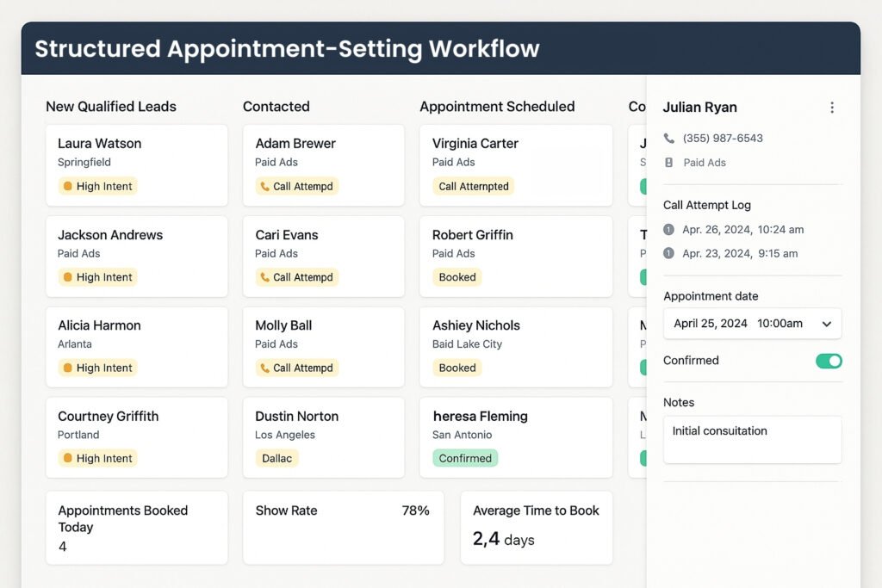This screenshot has width=882, height=588.
Task: Select the Contacted column header
Action: pyautogui.click(x=276, y=107)
